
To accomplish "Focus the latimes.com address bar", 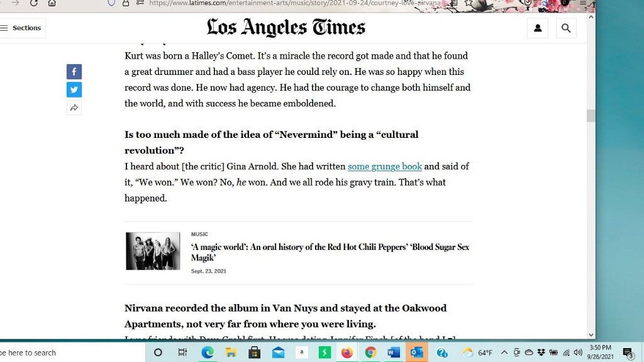I will (x=294, y=3).
